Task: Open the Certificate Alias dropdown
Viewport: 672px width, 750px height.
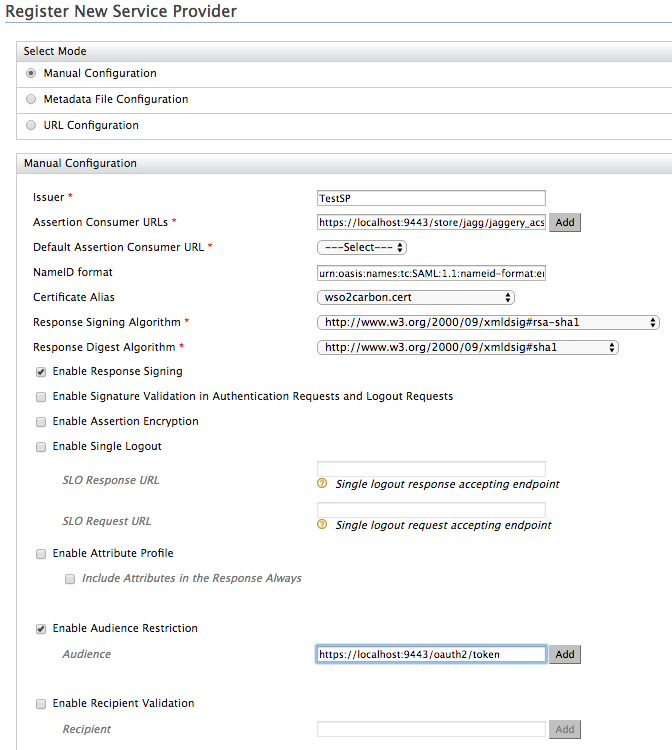Action: tap(415, 297)
